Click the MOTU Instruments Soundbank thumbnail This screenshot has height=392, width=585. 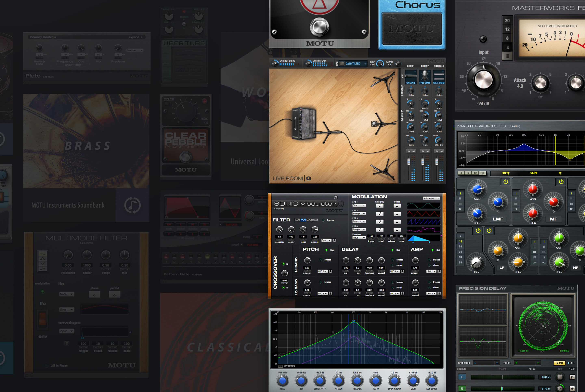pyautogui.click(x=86, y=141)
